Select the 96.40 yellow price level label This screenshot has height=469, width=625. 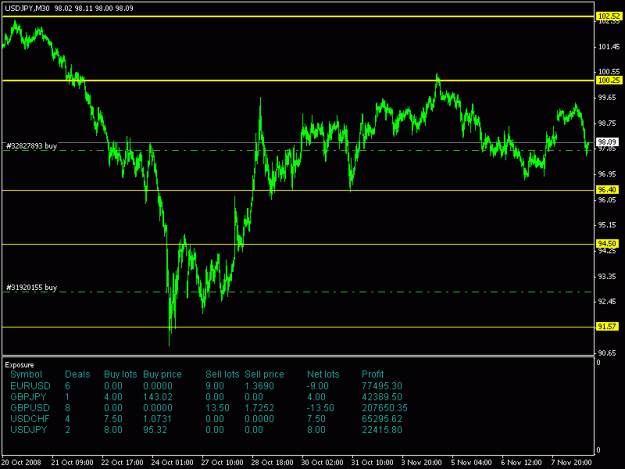point(607,190)
